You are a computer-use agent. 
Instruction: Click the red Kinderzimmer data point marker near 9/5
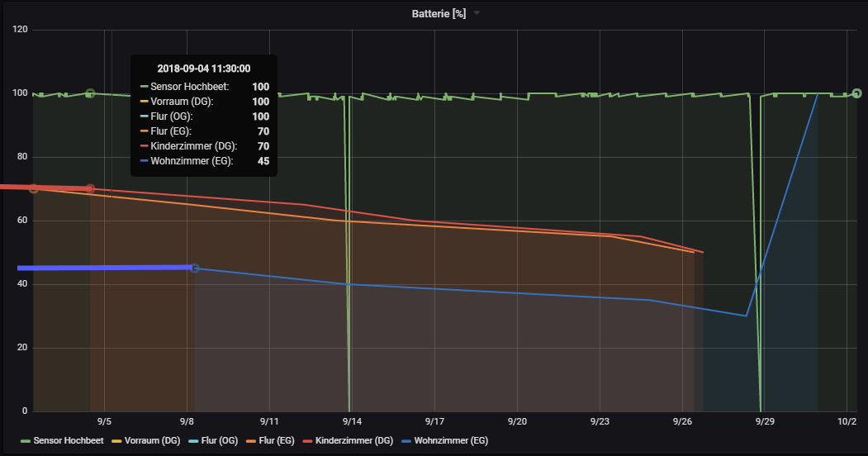(90, 188)
